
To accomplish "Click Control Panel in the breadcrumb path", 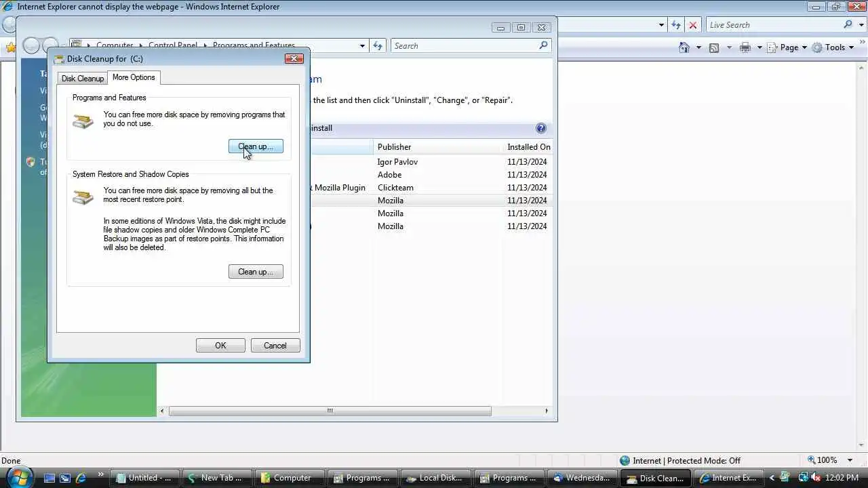I will pyautogui.click(x=173, y=46).
